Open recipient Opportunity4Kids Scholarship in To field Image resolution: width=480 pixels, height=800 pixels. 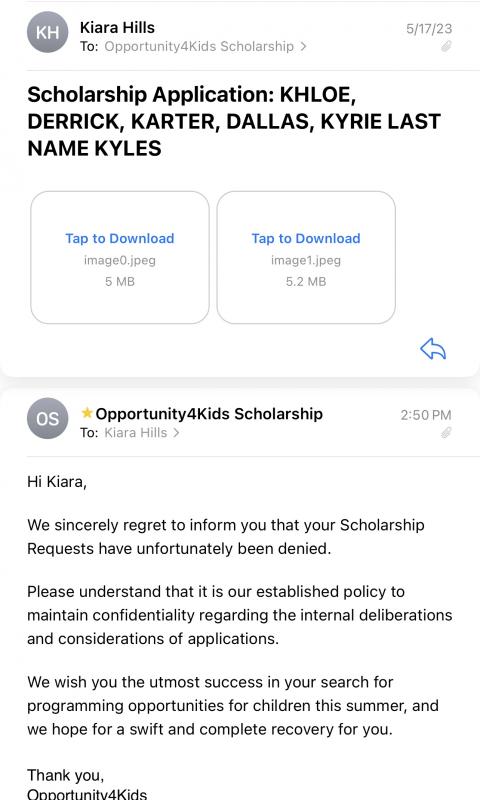point(199,46)
